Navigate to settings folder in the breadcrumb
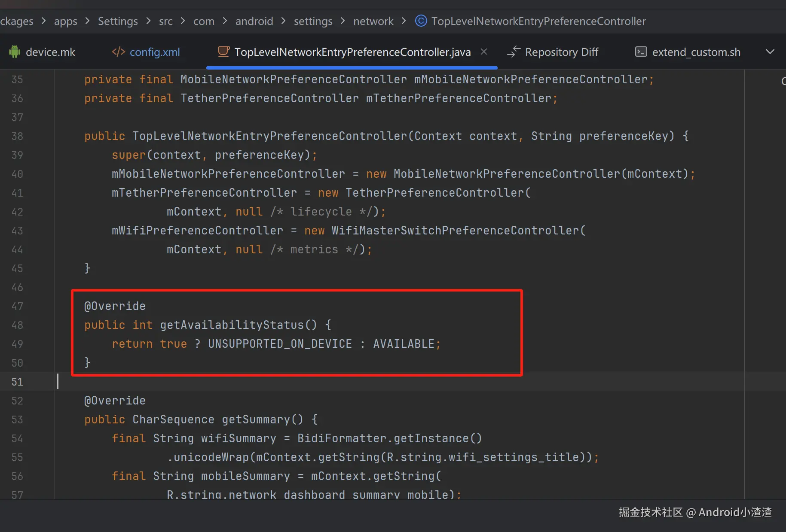The width and height of the screenshot is (786, 532). pos(313,21)
